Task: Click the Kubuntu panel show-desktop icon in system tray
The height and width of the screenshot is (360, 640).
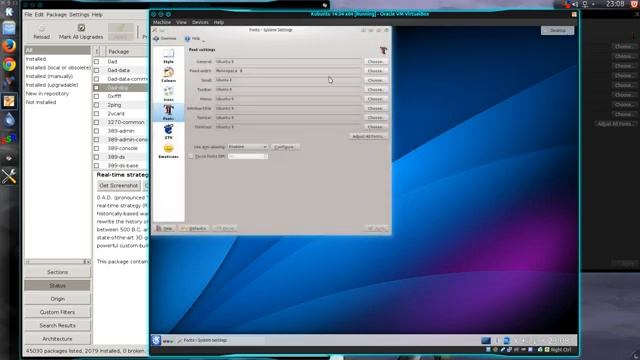Action: pyautogui.click(x=486, y=340)
